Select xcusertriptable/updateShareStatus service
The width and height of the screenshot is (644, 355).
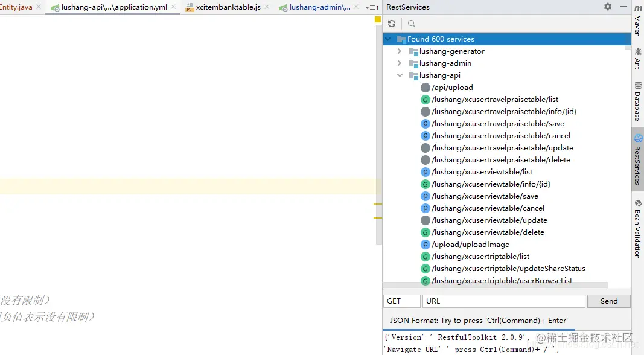[508, 269]
